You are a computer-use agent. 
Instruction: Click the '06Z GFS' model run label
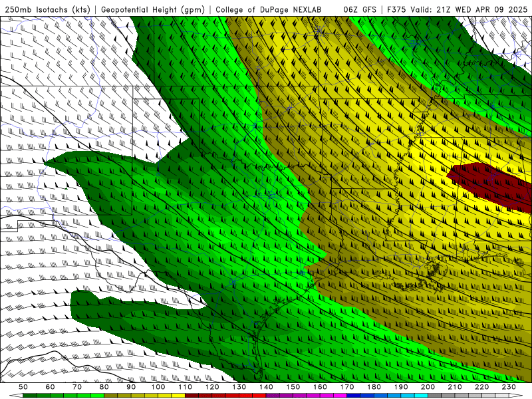point(360,9)
